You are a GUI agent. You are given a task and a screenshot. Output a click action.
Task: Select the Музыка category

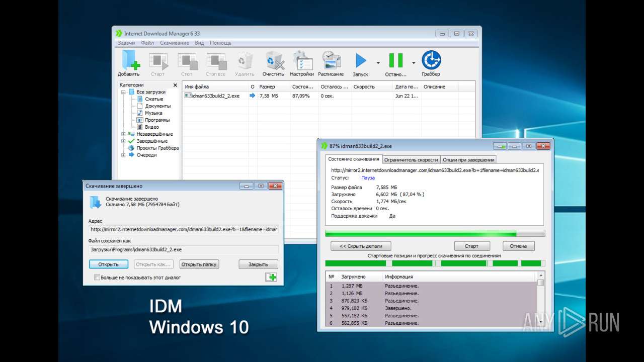[x=153, y=113]
